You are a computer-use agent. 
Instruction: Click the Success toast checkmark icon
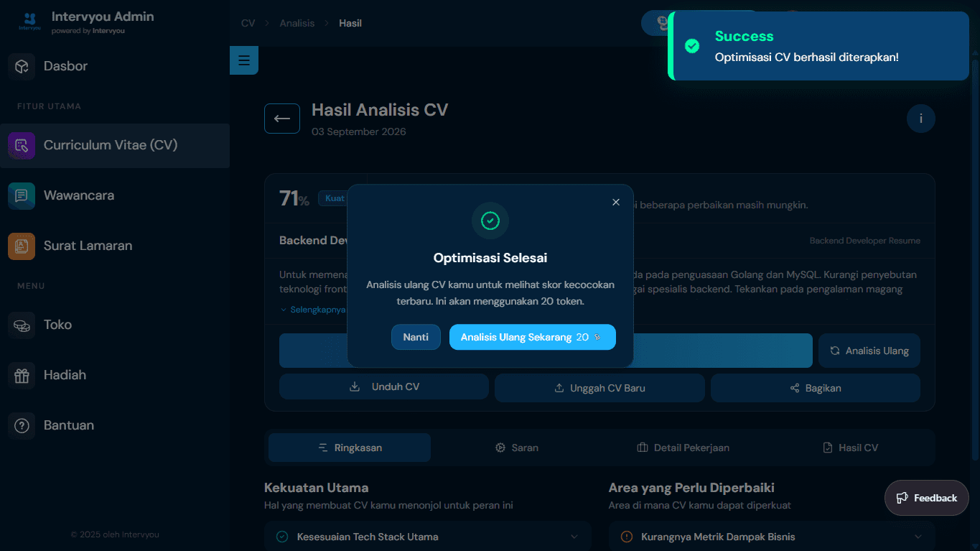click(x=692, y=46)
